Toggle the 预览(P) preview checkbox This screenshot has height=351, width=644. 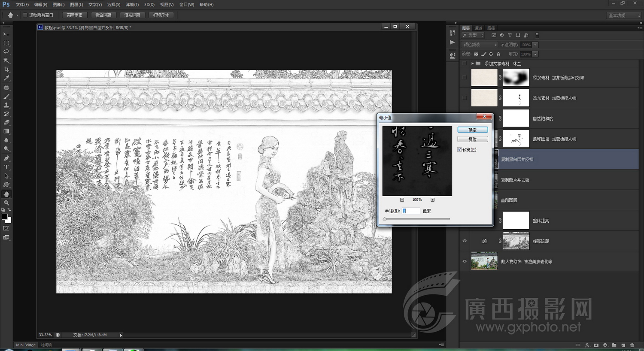[459, 150]
